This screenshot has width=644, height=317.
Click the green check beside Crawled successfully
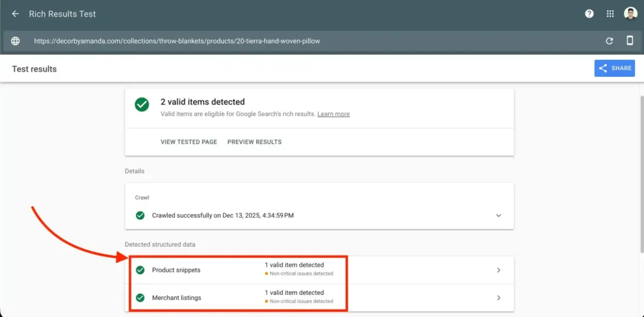click(140, 215)
